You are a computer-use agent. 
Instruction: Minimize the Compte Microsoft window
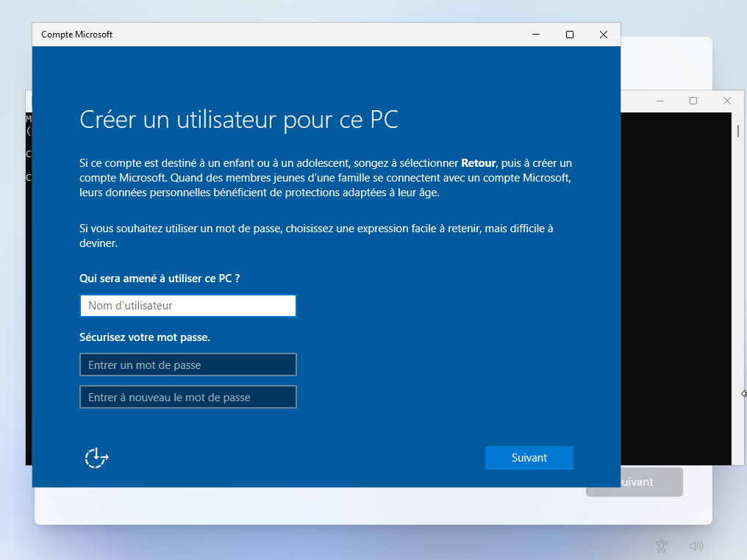click(535, 35)
